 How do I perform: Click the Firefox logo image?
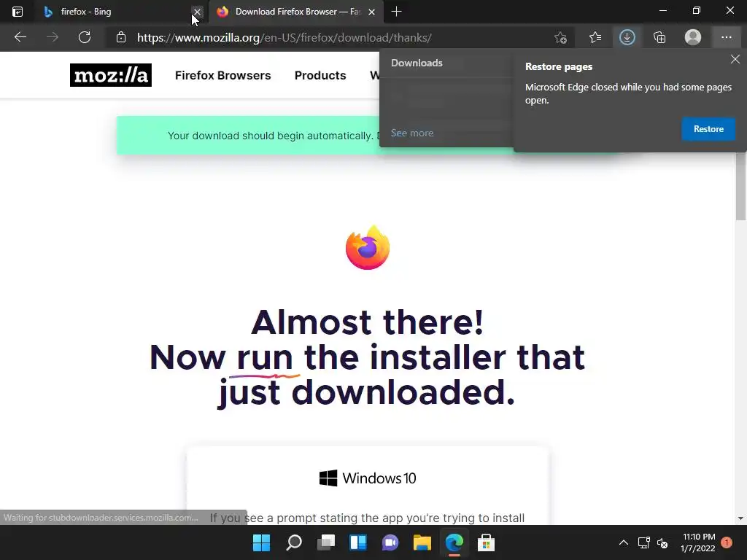point(368,248)
